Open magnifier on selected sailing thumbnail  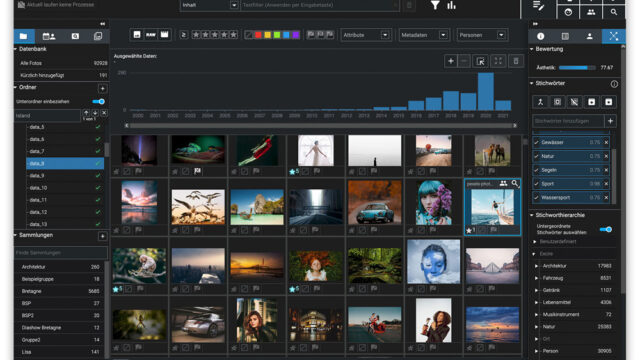[515, 184]
